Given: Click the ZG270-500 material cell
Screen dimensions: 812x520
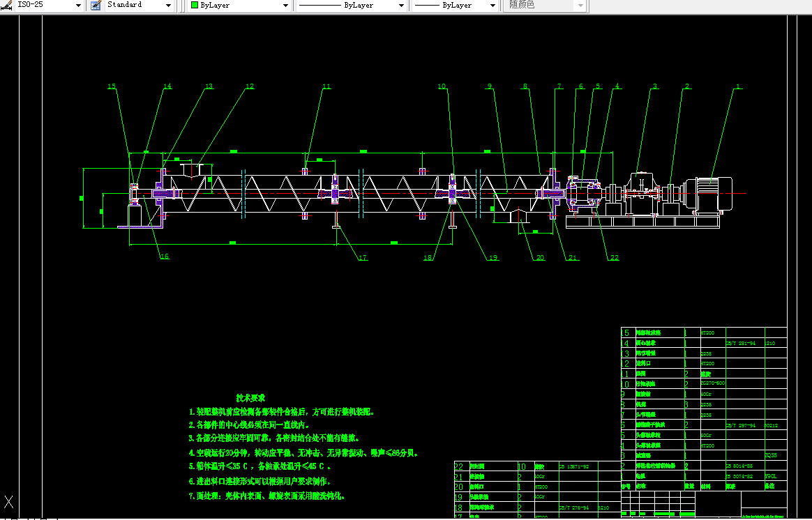Looking at the screenshot, I should [712, 383].
